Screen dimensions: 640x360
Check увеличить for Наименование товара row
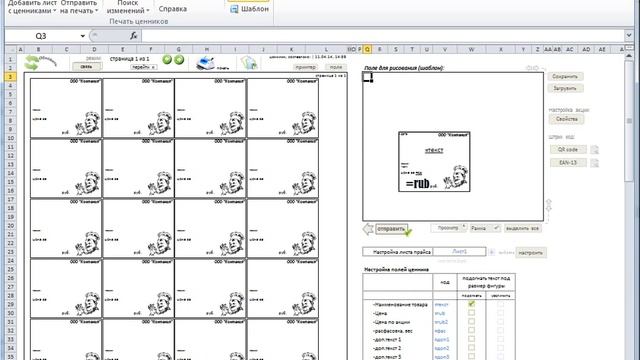pyautogui.click(x=500, y=304)
